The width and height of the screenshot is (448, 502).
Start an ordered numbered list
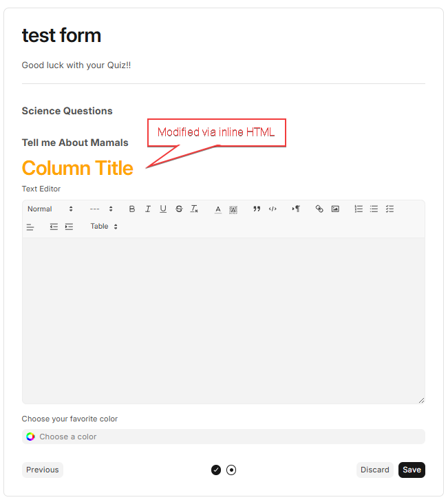[359, 209]
